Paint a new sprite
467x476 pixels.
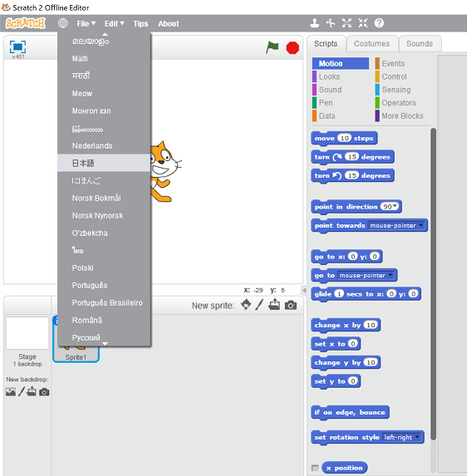pos(259,305)
